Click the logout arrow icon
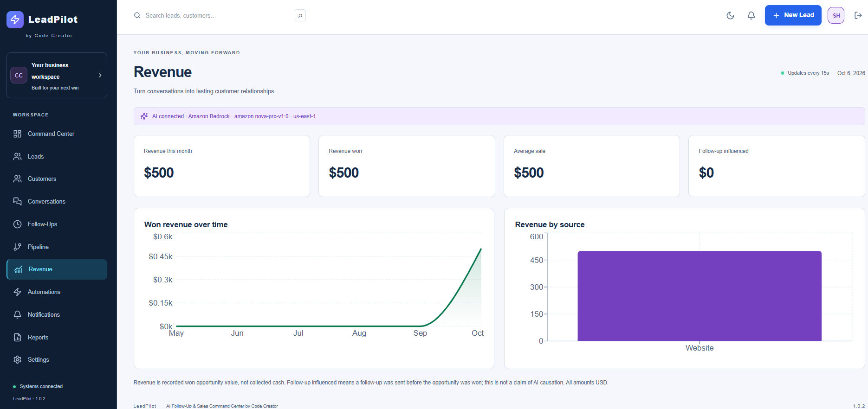868x409 pixels. (x=858, y=15)
